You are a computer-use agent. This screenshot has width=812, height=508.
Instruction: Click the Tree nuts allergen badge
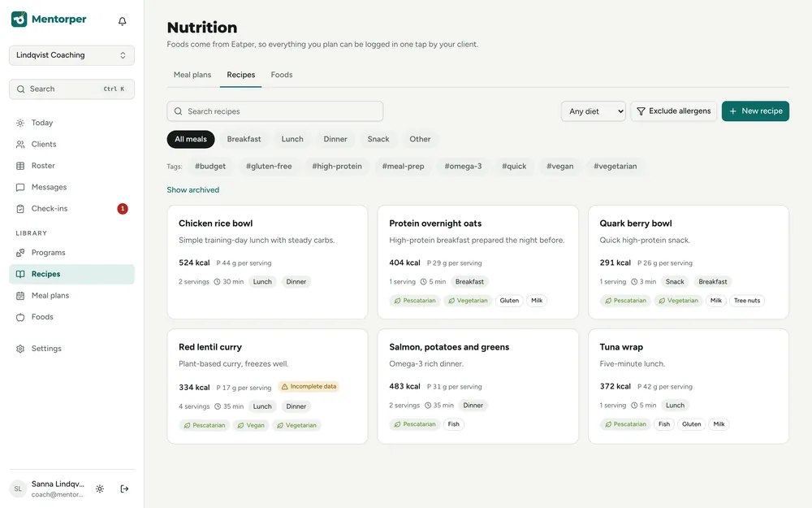click(747, 301)
